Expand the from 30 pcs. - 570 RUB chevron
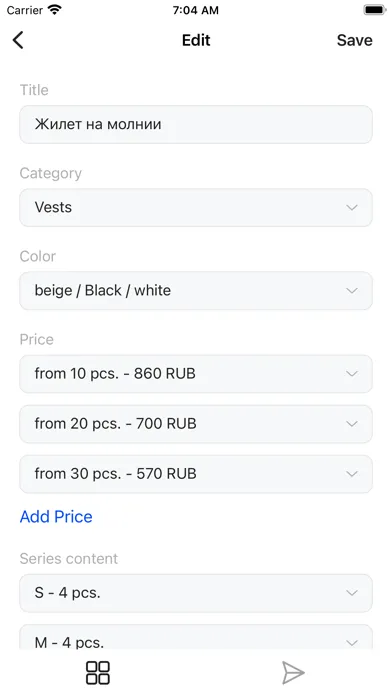The width and height of the screenshot is (392, 696). coord(352,474)
